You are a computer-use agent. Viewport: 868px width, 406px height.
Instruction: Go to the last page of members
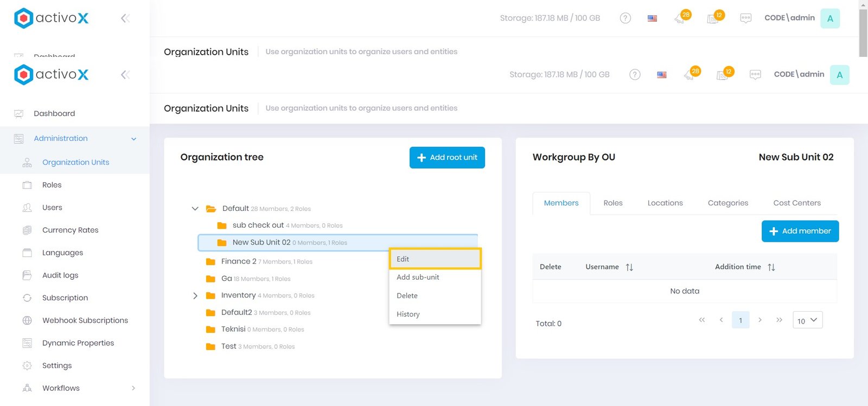[x=779, y=320]
